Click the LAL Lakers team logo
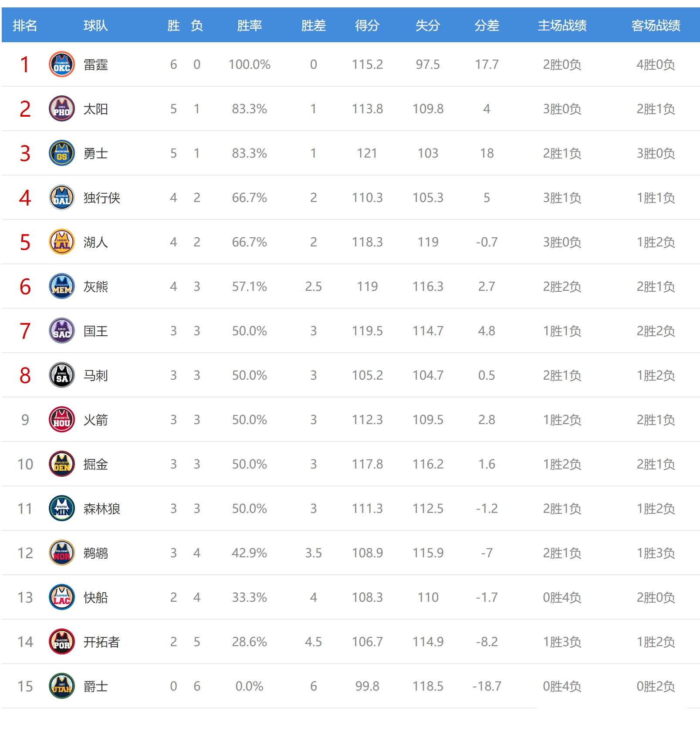700x735 pixels. click(x=62, y=242)
